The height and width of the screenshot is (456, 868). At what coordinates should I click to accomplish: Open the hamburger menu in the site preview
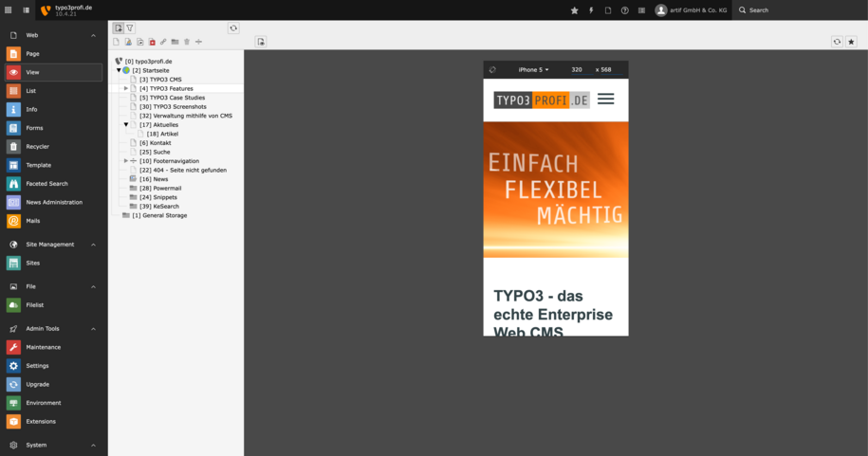pyautogui.click(x=605, y=99)
